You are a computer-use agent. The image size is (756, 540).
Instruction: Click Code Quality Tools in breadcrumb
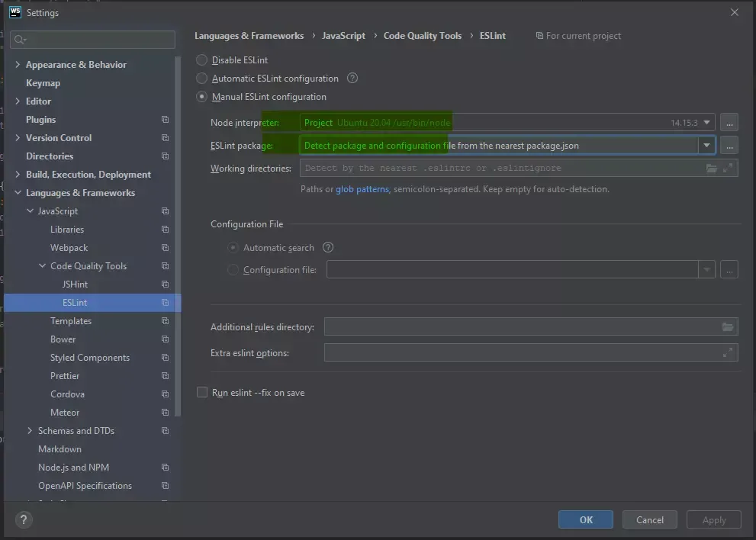pyautogui.click(x=423, y=36)
